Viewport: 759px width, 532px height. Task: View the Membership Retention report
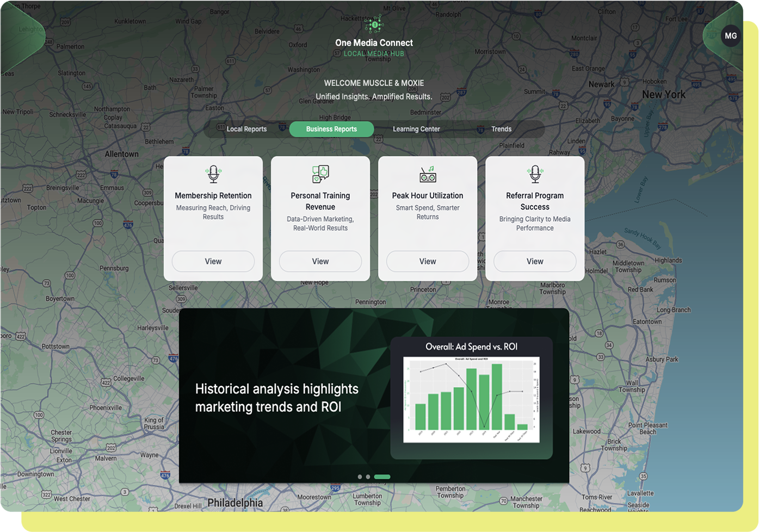tap(213, 261)
